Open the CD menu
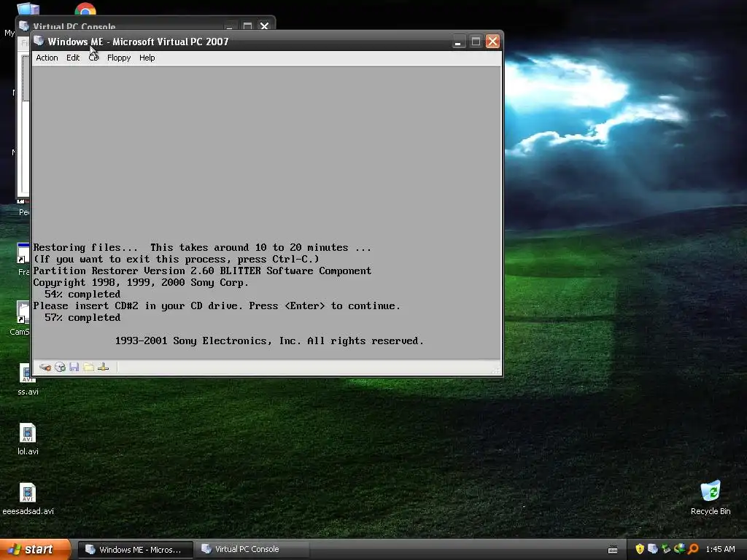This screenshot has width=747, height=560. point(94,58)
